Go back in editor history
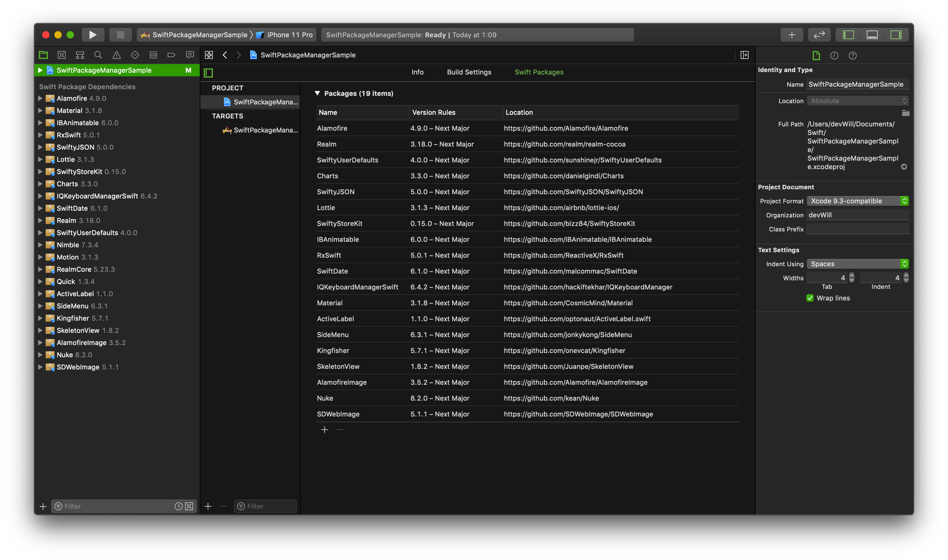948x560 pixels. pos(225,55)
